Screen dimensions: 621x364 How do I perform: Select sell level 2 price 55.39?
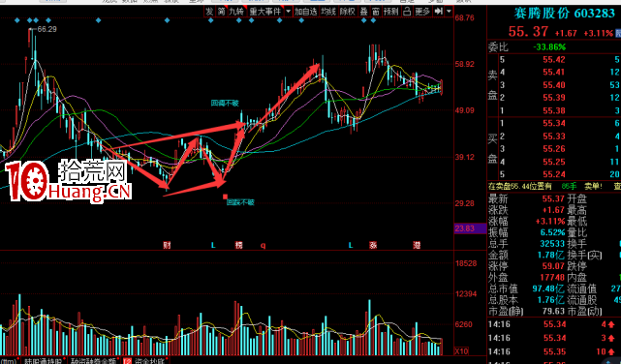coord(554,98)
